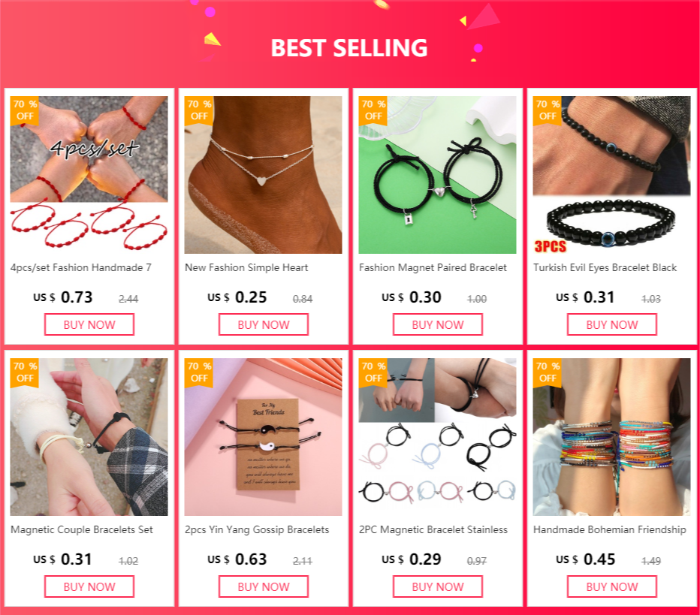Screen dimensions: 700x615
Task: Click the 70% OFF badge on bohemian bracelets
Action: [x=548, y=372]
